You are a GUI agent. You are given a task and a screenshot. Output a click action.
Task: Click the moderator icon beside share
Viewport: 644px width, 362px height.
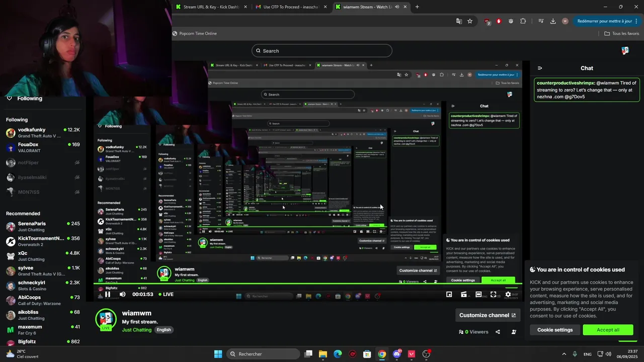[514, 332]
